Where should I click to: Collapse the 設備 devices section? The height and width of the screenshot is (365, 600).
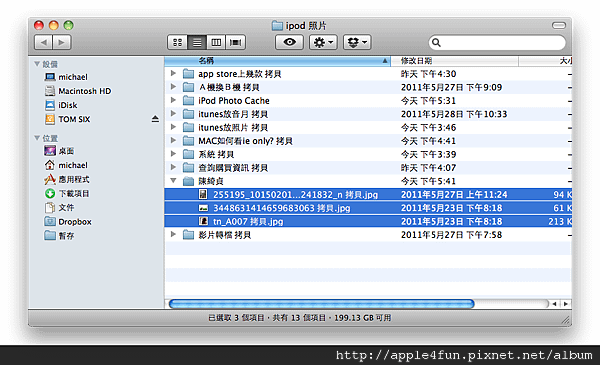pyautogui.click(x=37, y=64)
